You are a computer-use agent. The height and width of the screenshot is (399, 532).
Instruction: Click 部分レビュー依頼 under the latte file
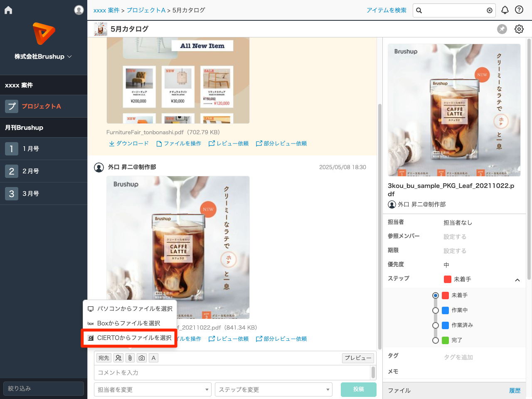(x=281, y=339)
